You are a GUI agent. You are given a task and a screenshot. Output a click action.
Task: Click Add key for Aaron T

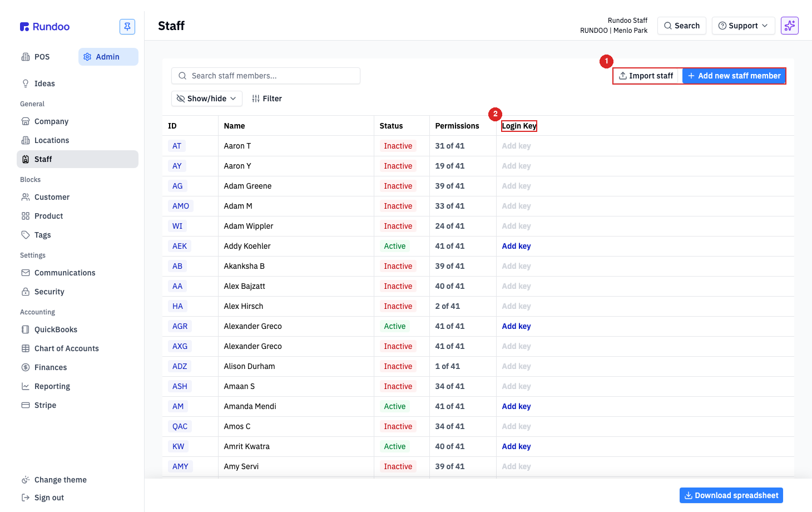pyautogui.click(x=516, y=146)
